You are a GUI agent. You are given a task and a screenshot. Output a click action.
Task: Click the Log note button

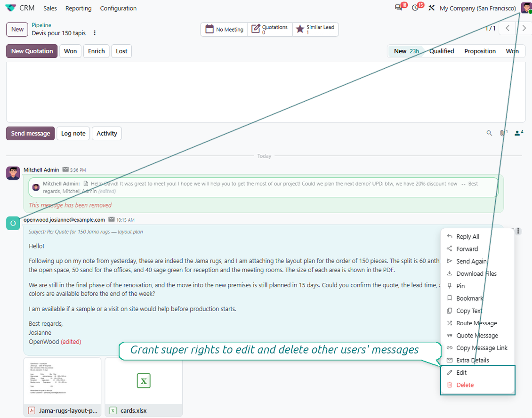click(x=73, y=133)
